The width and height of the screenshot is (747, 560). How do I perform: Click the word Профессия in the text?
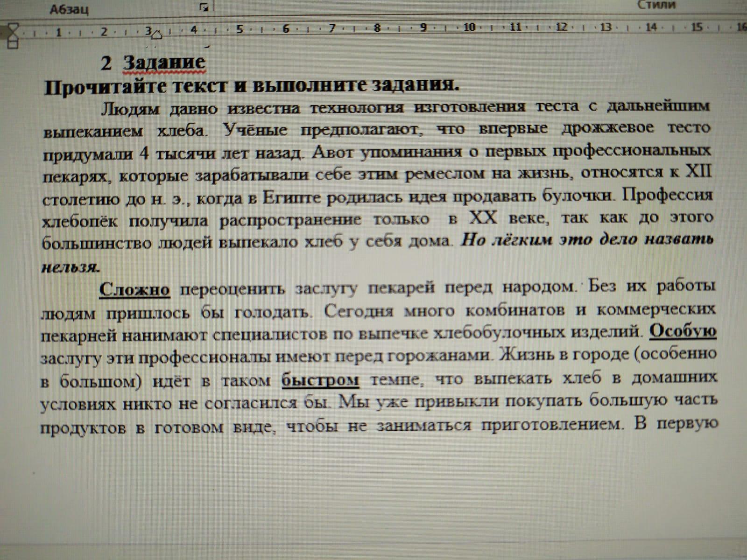[x=668, y=196]
